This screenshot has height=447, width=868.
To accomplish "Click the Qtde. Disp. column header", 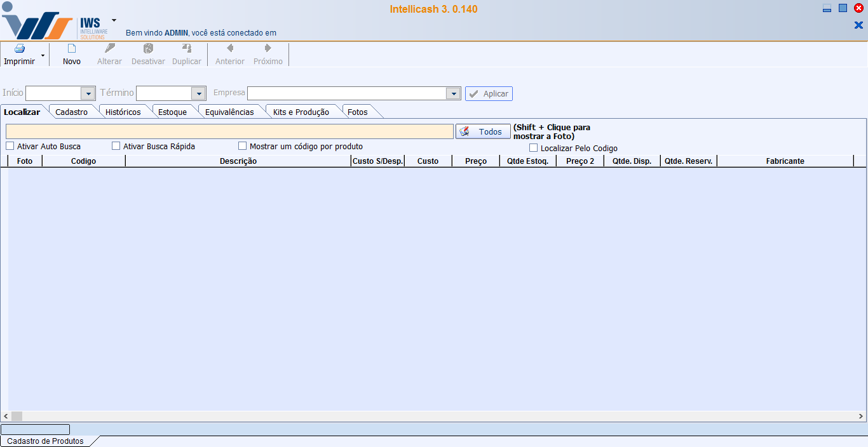I will [x=632, y=161].
